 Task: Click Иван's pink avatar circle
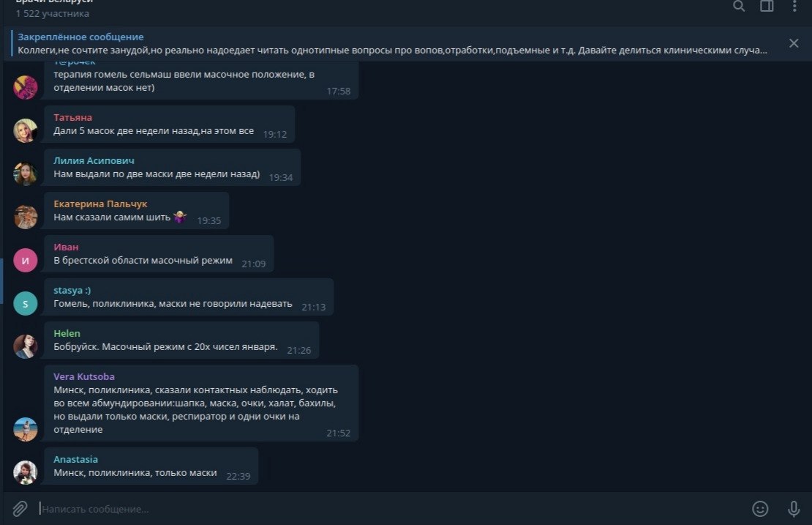coord(26,260)
